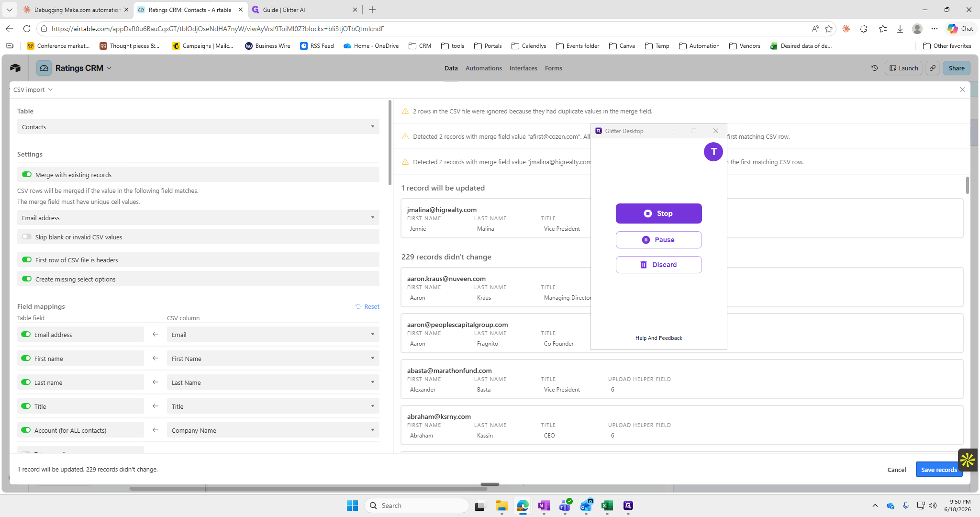The image size is (980, 517).
Task: Open Outlook from taskbar
Action: [586, 506]
